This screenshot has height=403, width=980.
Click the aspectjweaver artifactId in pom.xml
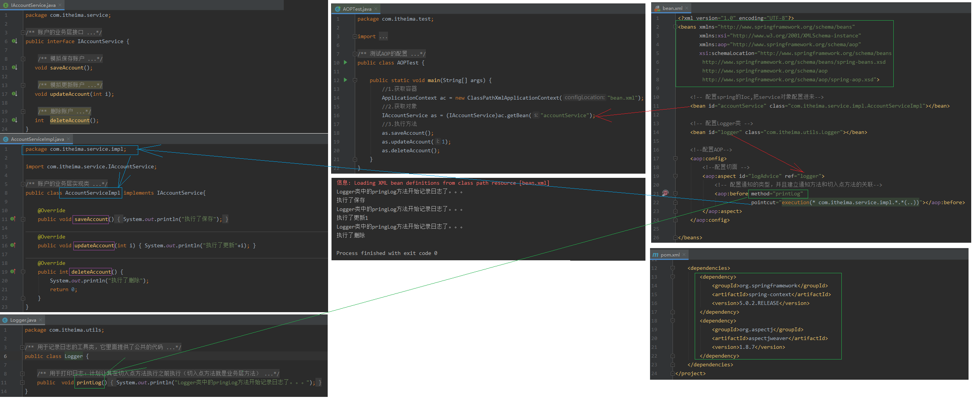[768, 338]
